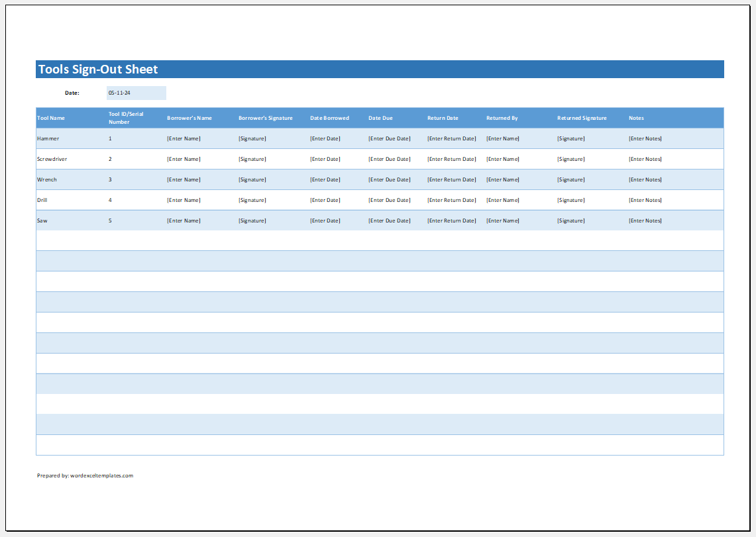756x537 pixels.
Task: Select [Enter Due Date] in the Wrench row
Action: [x=390, y=179]
